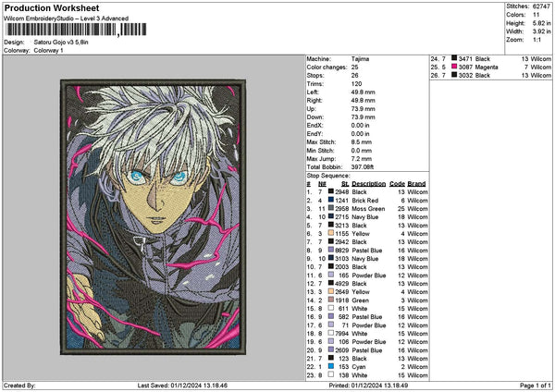Click the Production Worksheet title
555x392 pixels.
pyautogui.click(x=52, y=8)
